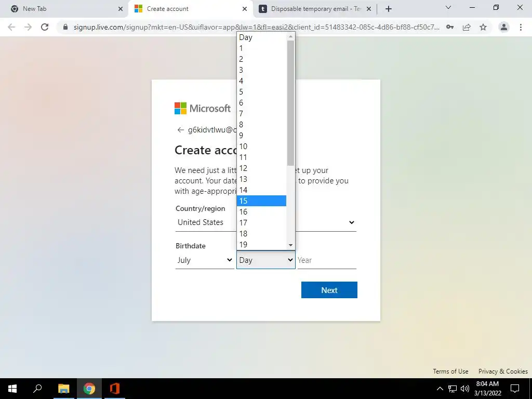The image size is (532, 399).
Task: Click the browser back arrow
Action: click(11, 27)
